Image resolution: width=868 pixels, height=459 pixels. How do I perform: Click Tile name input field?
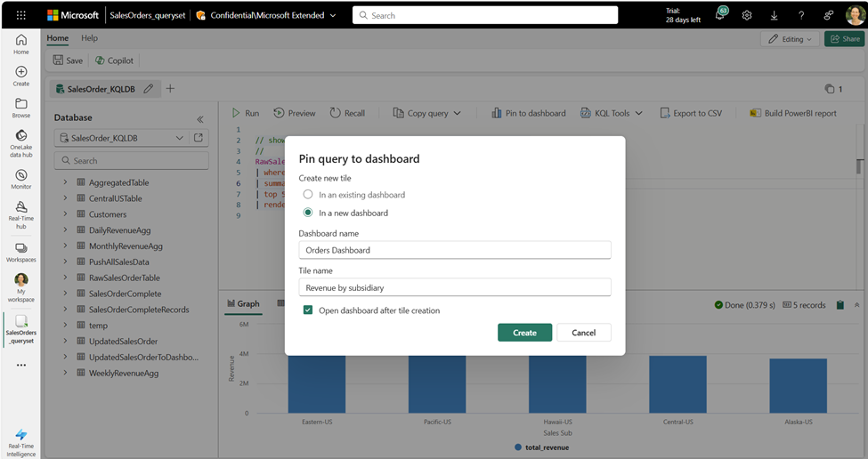pos(455,287)
